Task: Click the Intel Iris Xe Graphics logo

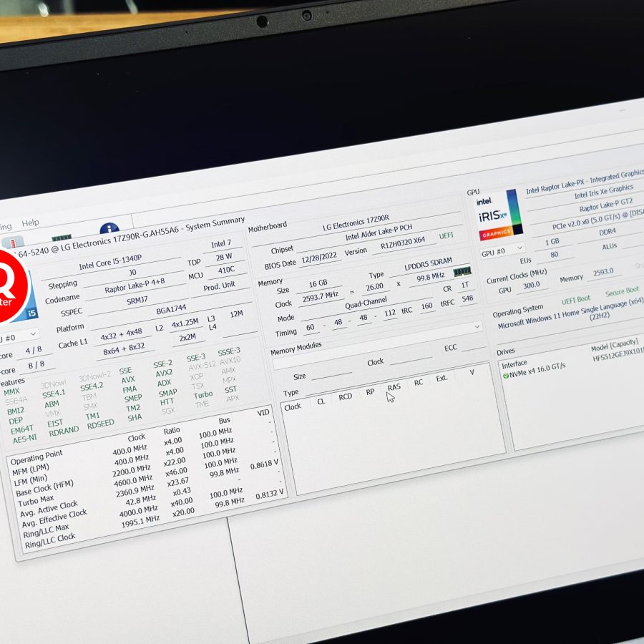Action: [500, 215]
